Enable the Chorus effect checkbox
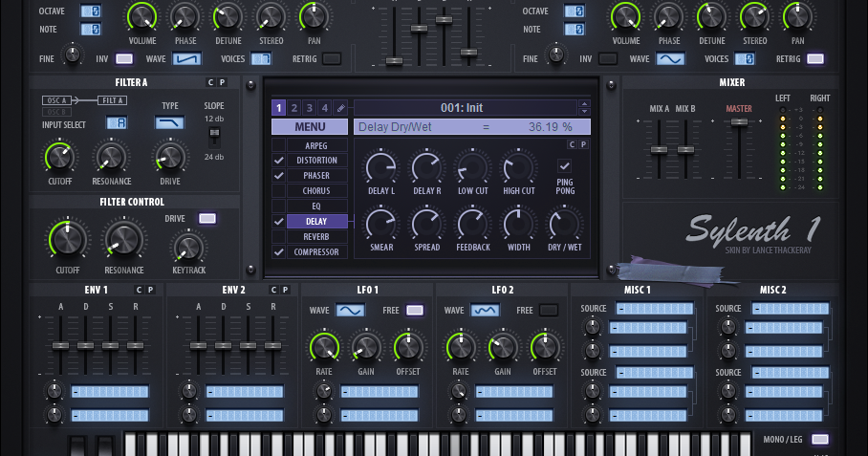868x456 pixels. [278, 191]
